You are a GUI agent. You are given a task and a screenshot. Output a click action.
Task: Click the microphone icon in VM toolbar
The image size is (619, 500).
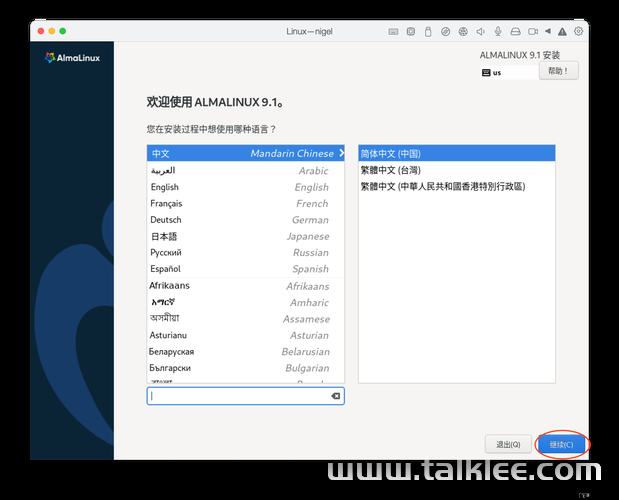498,32
